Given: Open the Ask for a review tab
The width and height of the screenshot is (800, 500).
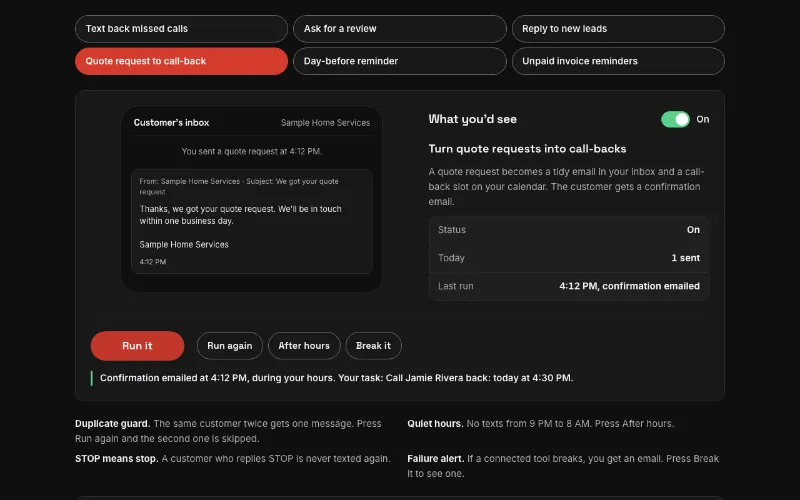Looking at the screenshot, I should [399, 29].
